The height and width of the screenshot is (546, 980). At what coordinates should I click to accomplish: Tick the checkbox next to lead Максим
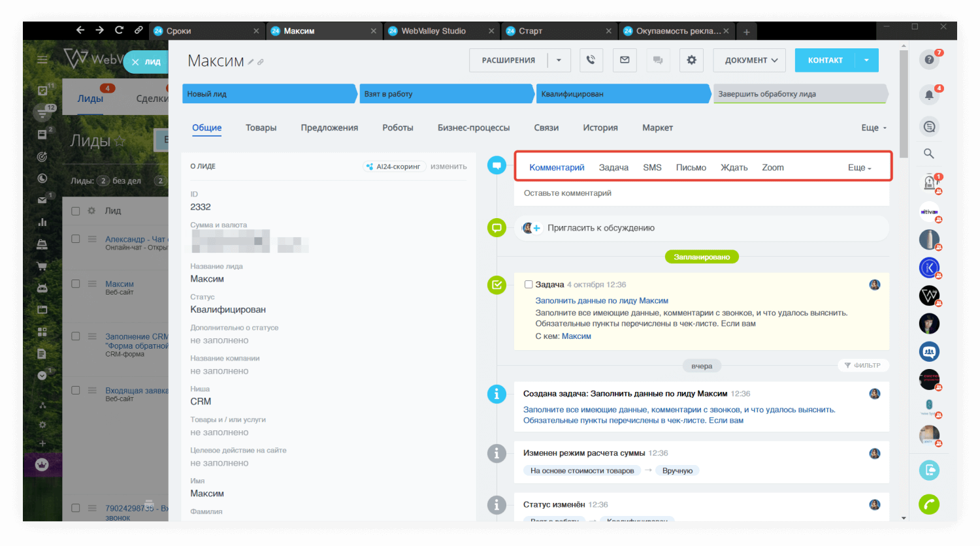pyautogui.click(x=74, y=283)
